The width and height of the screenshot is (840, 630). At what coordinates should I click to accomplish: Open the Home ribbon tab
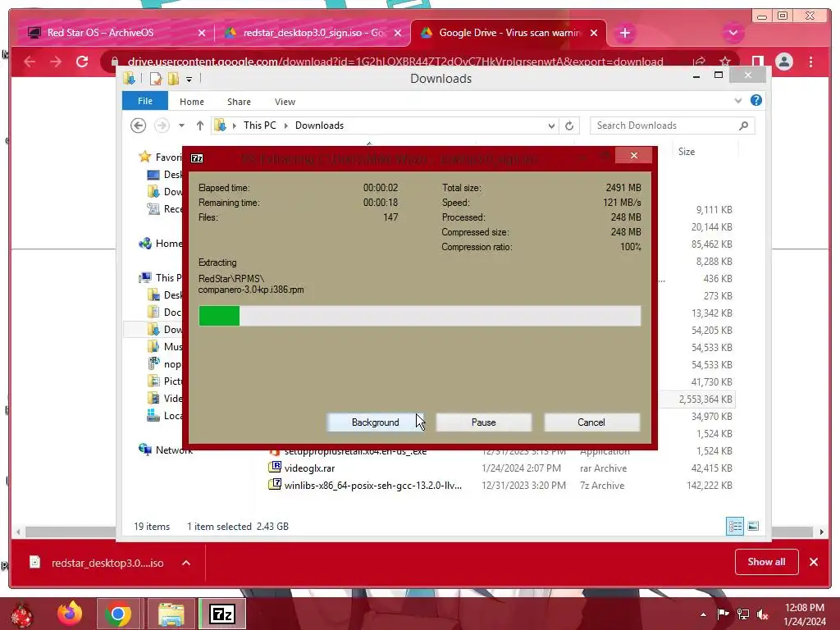coord(191,101)
